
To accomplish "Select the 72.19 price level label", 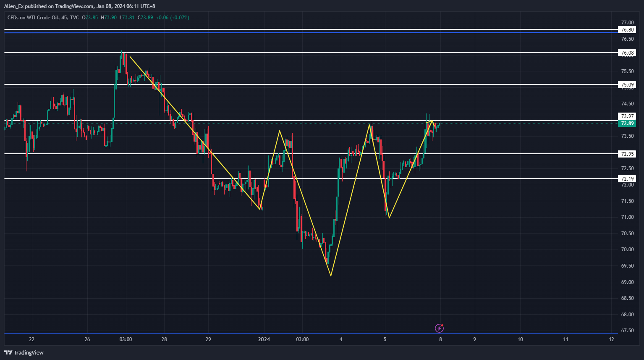I will [627, 179].
